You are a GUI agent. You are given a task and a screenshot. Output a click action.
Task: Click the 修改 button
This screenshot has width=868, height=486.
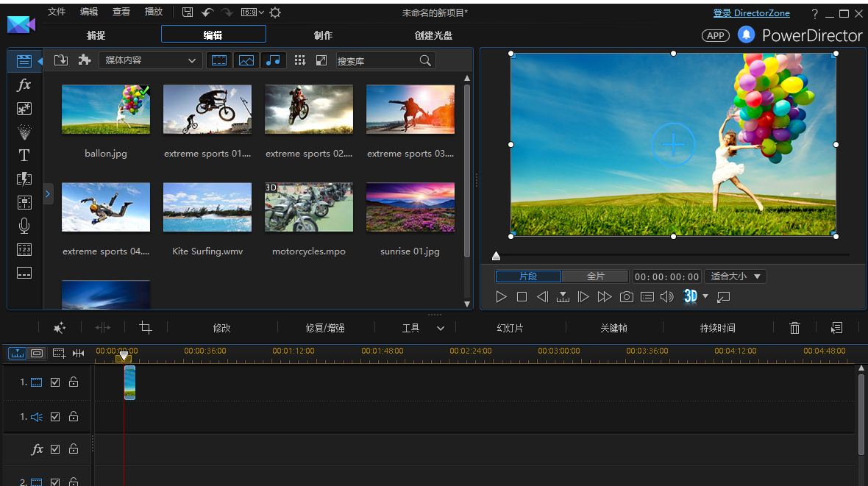click(x=221, y=328)
